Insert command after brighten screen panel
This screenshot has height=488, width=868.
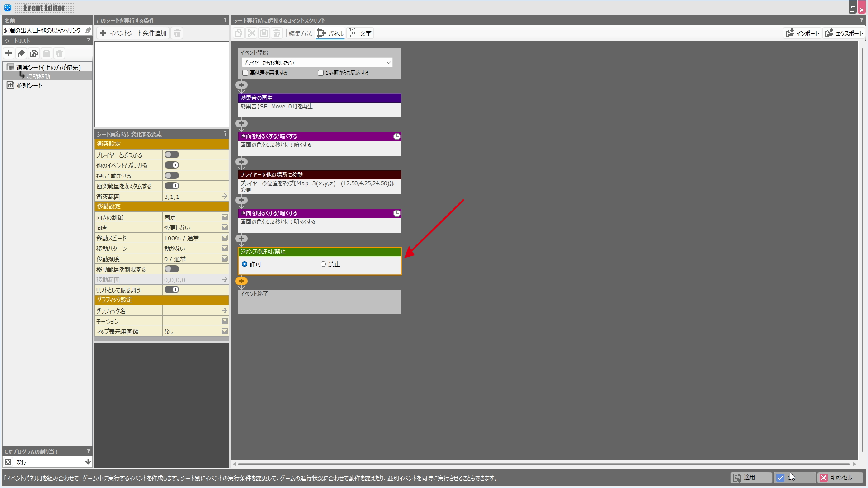click(241, 239)
